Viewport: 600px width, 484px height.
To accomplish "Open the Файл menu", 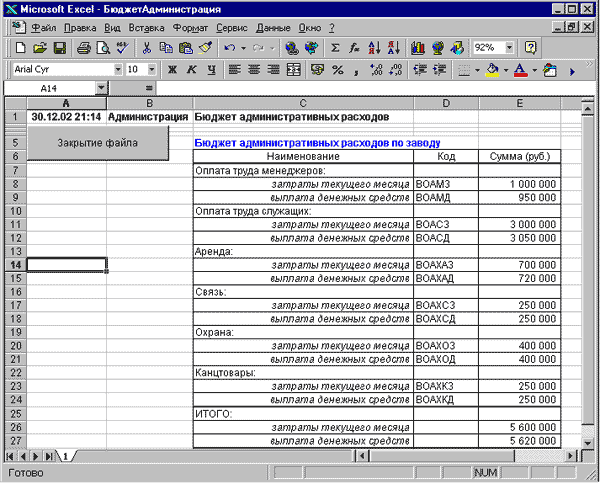I will (44, 28).
